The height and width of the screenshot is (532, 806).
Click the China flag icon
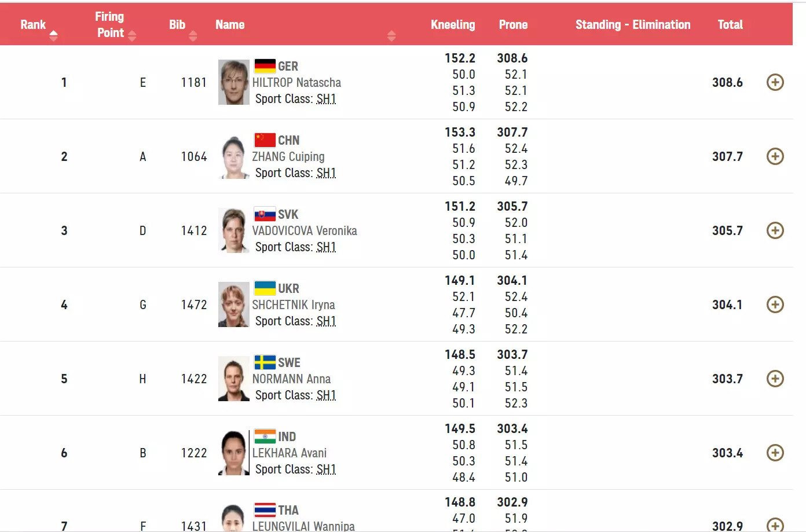[265, 140]
